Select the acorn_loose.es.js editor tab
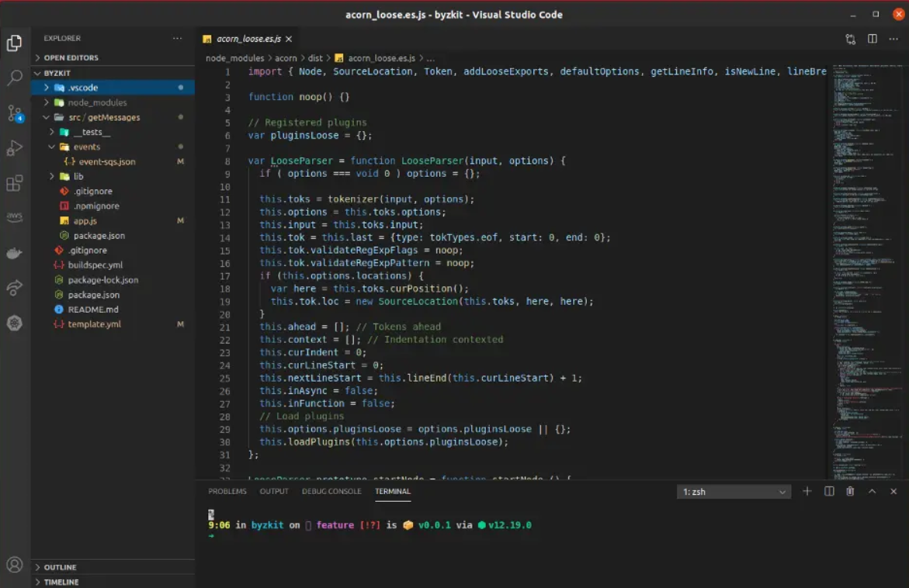Viewport: 909px width, 588px height. point(248,39)
